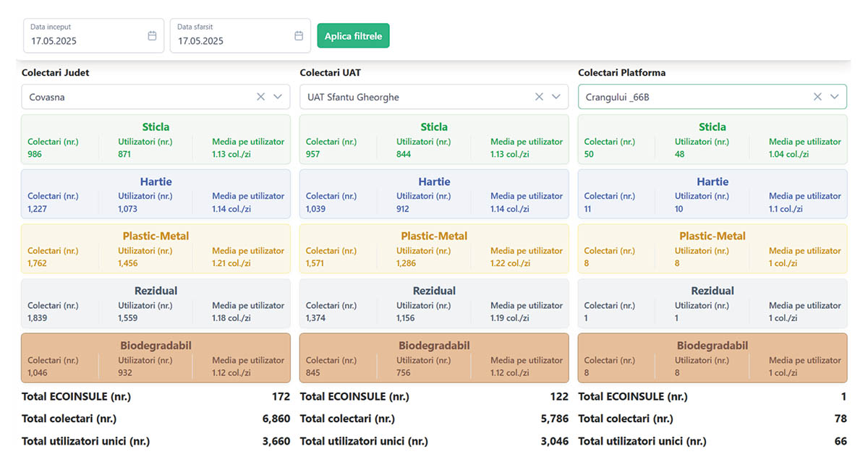The image size is (868, 462).
Task: Click UAT total colectari value 5,786
Action: click(554, 419)
